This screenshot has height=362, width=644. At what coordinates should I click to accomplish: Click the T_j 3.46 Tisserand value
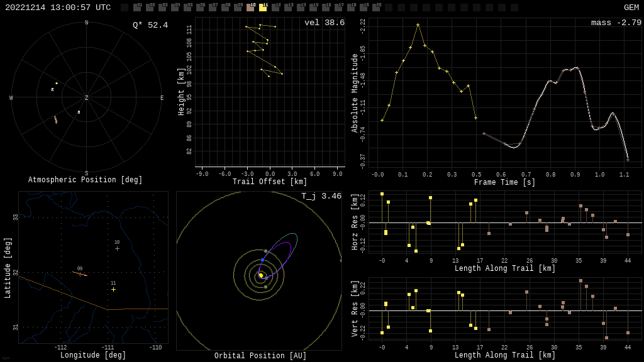point(321,196)
